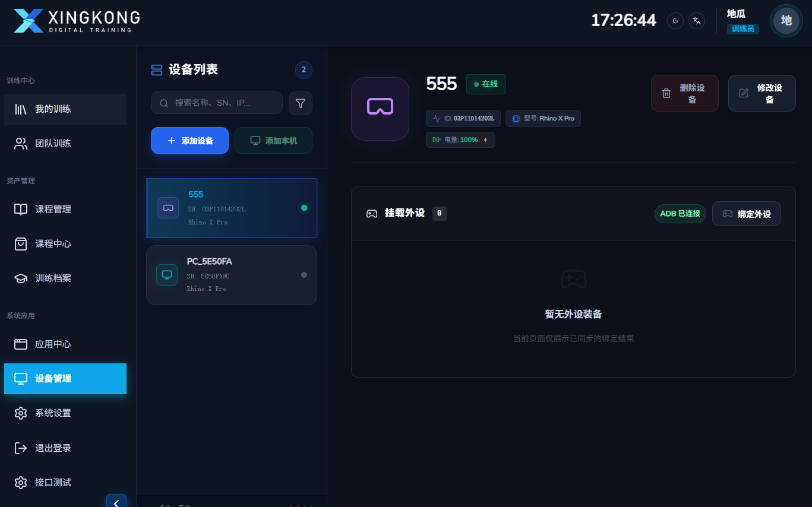Click the ID: 03P11D14202L tag
812x507 pixels.
point(464,119)
